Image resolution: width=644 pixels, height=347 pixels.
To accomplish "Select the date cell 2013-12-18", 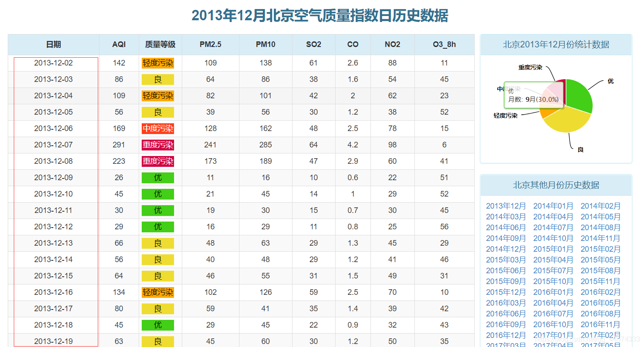I will 53,325.
